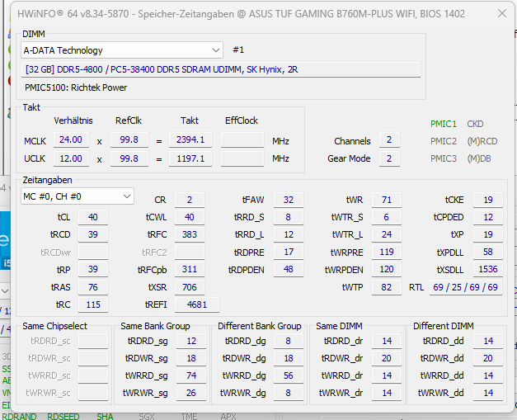517x420 pixels.
Task: Click the PMIC2 indicator label
Action: pos(443,142)
